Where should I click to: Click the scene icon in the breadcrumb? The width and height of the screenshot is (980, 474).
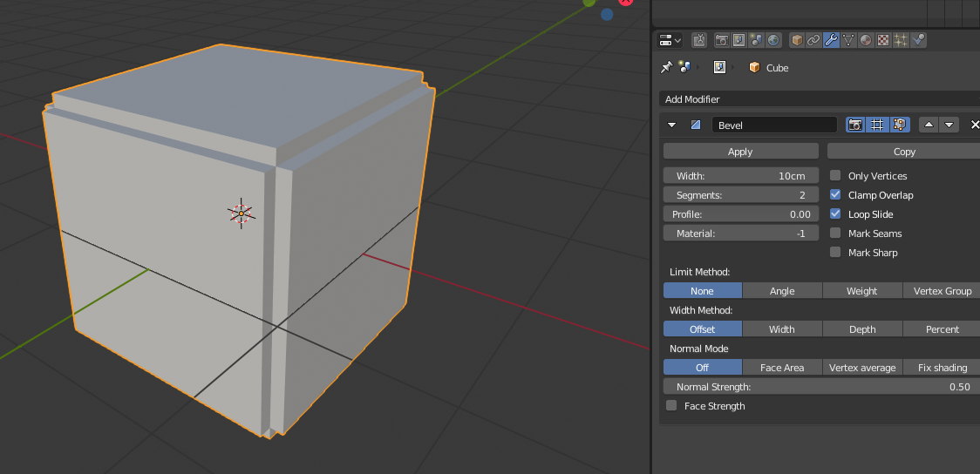click(x=684, y=67)
